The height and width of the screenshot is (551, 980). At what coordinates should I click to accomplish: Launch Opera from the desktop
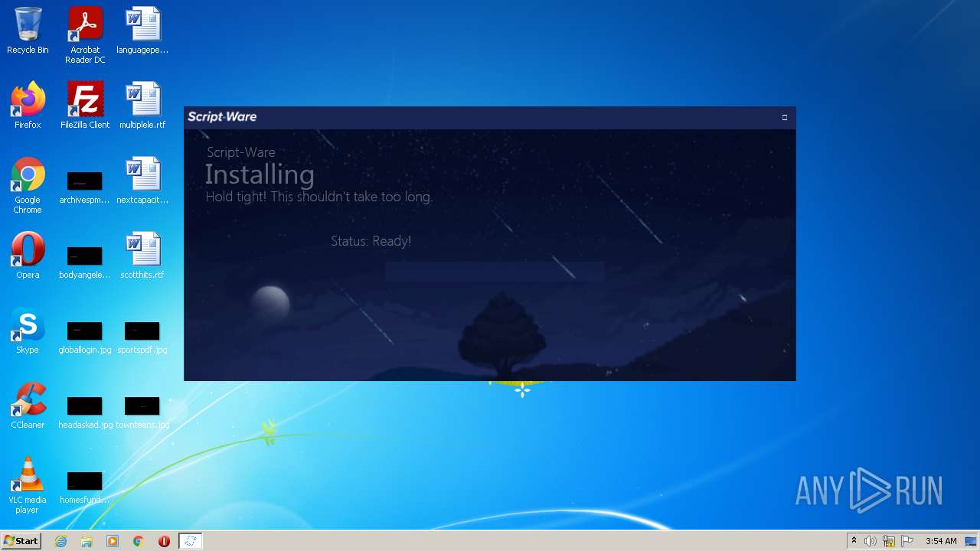(x=28, y=256)
